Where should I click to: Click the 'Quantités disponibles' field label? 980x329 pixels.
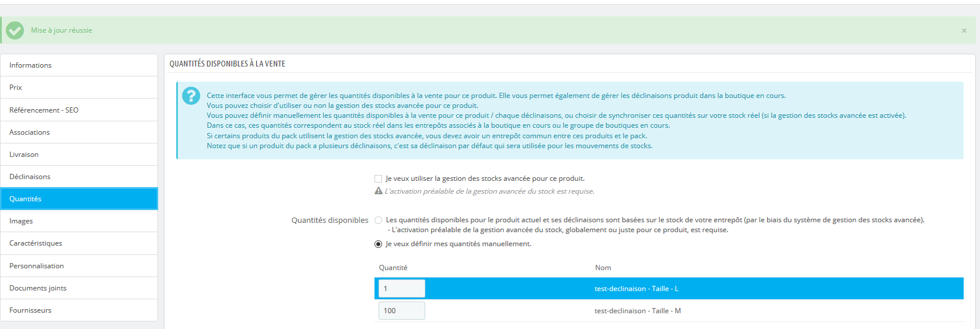[330, 220]
